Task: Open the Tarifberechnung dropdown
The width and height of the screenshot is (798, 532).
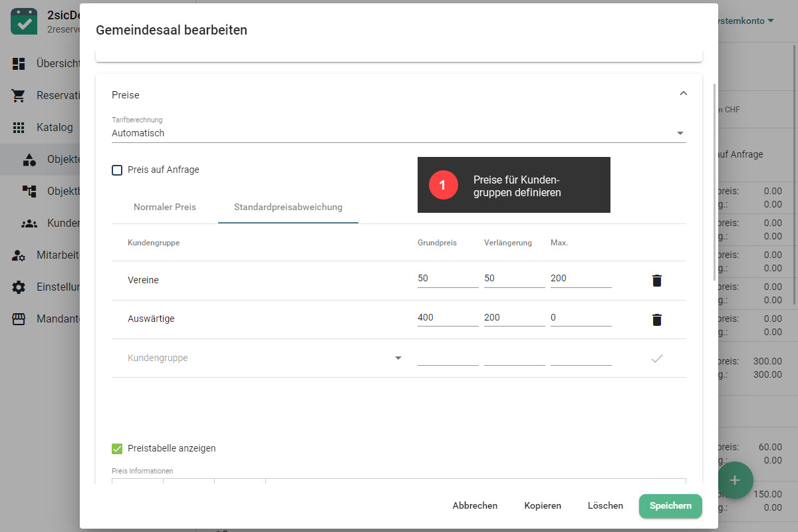Action: point(398,133)
